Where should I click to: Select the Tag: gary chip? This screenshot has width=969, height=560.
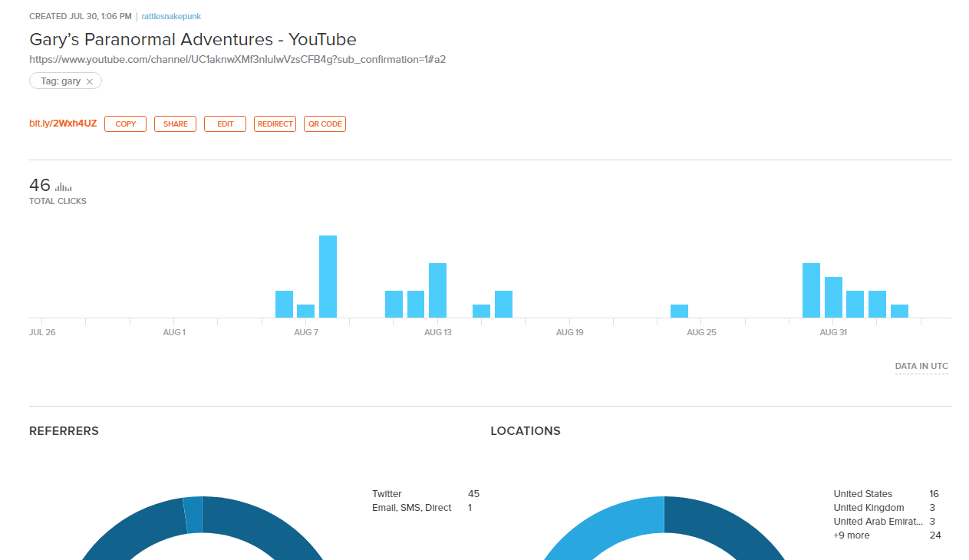pos(65,81)
